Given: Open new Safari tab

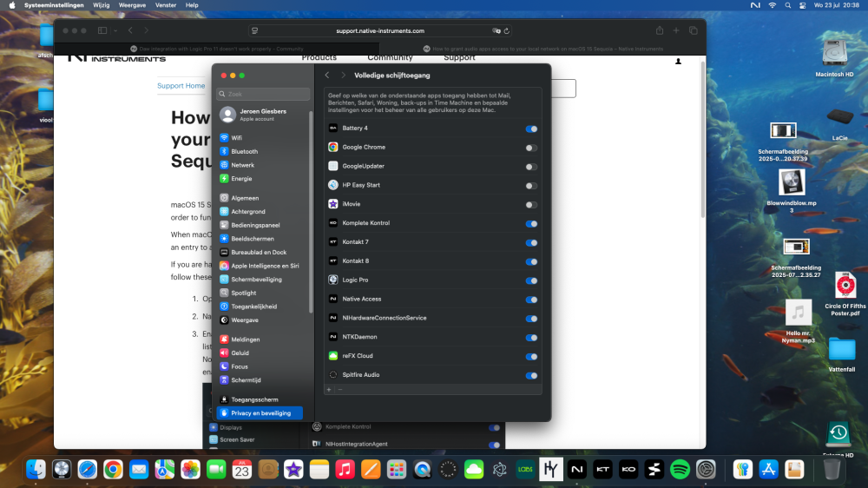Looking at the screenshot, I should [676, 30].
